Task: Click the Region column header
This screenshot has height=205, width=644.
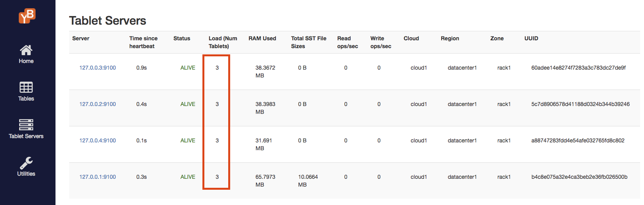Action: click(x=450, y=38)
